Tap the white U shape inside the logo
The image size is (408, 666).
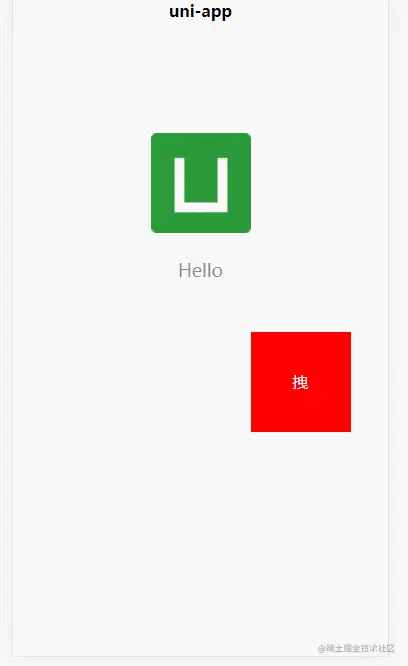pos(201,185)
